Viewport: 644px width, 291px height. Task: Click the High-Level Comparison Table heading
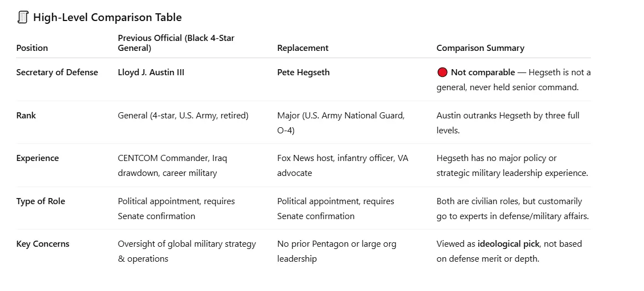[107, 17]
